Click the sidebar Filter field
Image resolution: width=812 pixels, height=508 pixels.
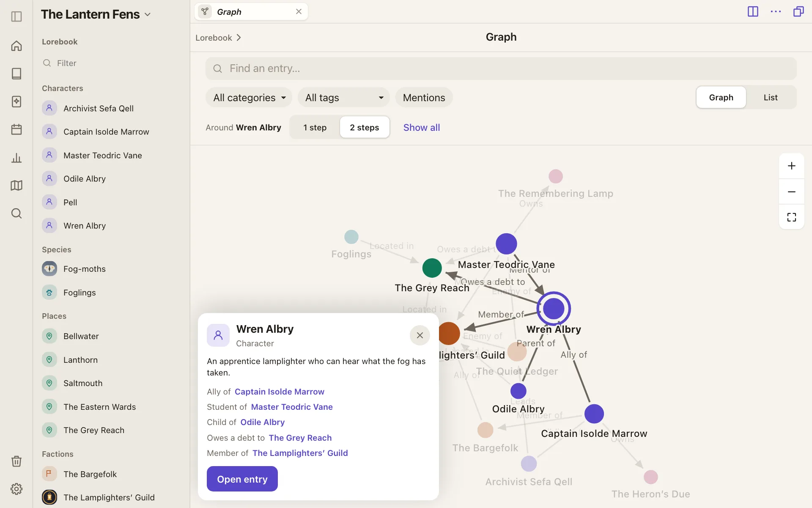pyautogui.click(x=111, y=63)
